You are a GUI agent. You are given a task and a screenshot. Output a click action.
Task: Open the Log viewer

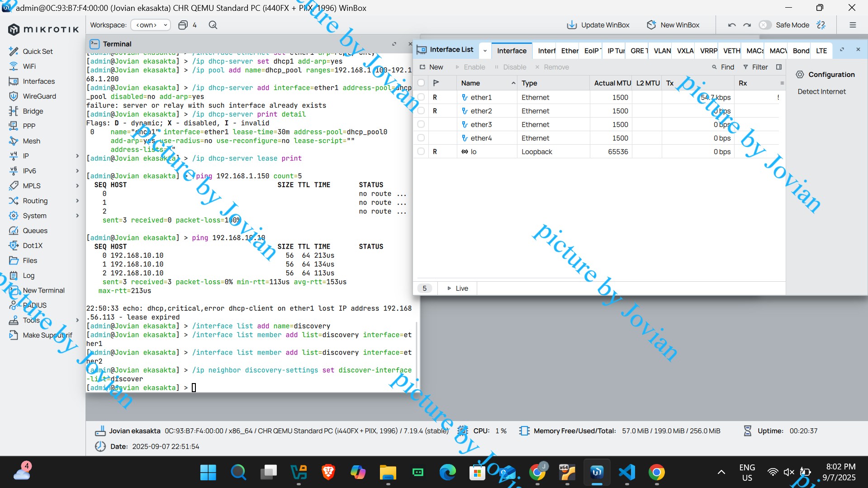(28, 275)
